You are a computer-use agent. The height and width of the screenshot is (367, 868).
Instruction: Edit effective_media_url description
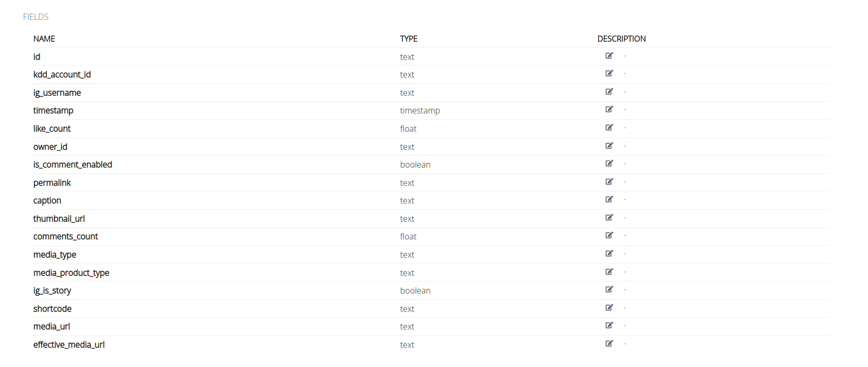[x=609, y=344]
